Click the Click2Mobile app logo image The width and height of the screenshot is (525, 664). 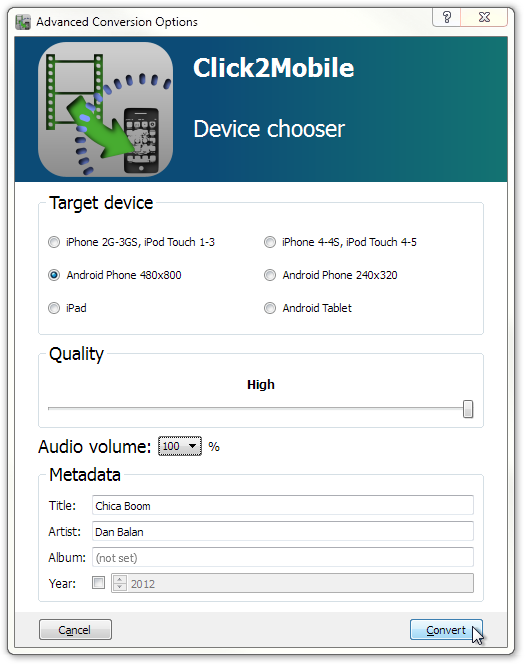click(x=105, y=109)
